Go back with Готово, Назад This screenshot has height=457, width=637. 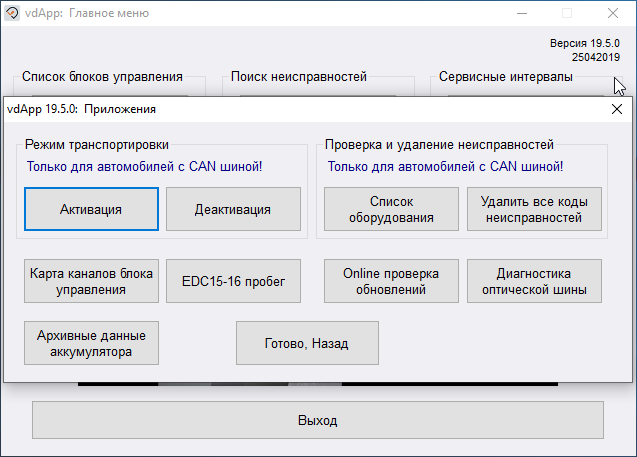tap(307, 343)
